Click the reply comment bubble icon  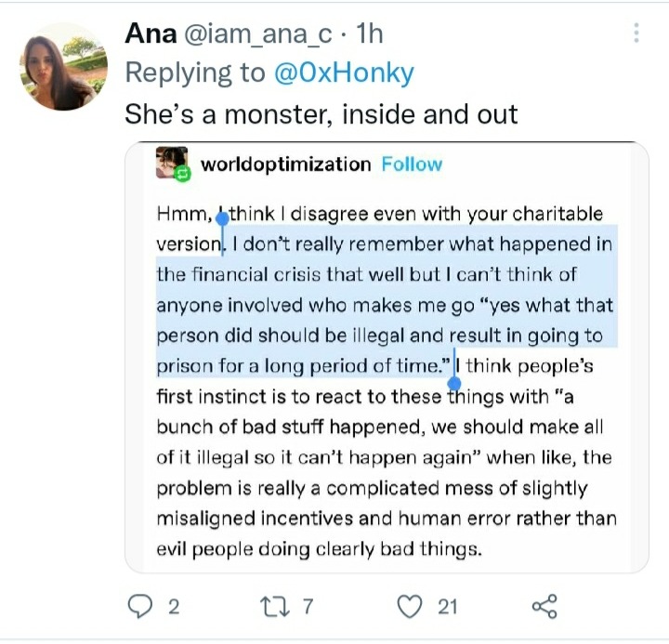tap(138, 607)
